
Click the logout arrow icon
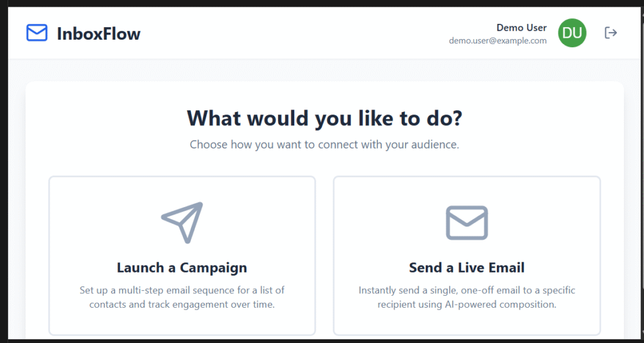(610, 33)
